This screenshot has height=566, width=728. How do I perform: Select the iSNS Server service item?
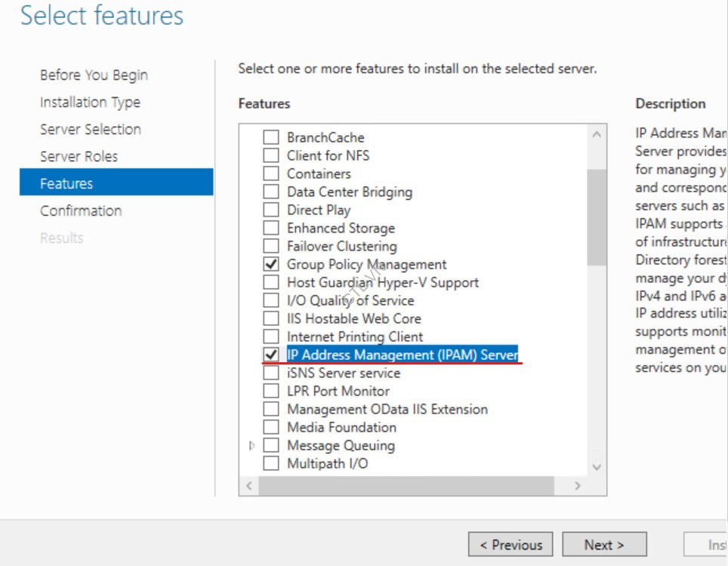(343, 373)
